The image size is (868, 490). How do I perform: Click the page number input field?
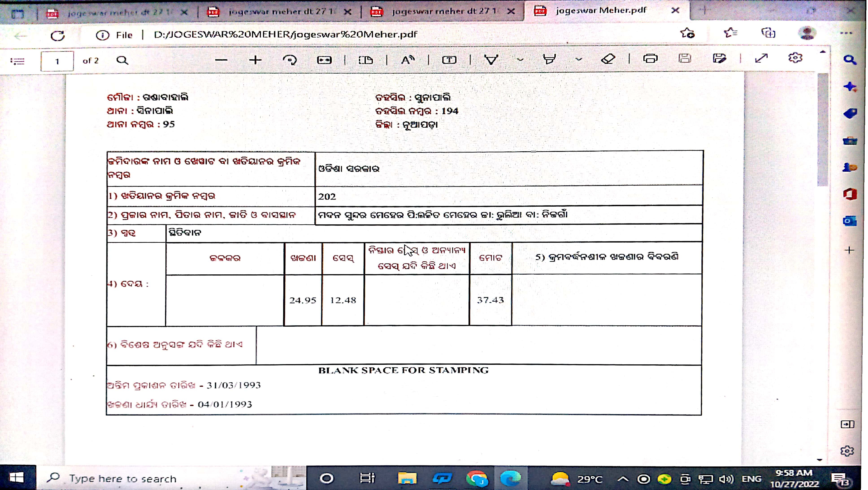[57, 61]
